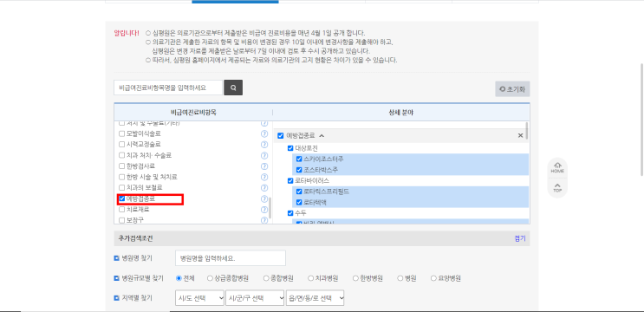Open help icon for 치과의 보철료
644x312 pixels.
point(264,188)
